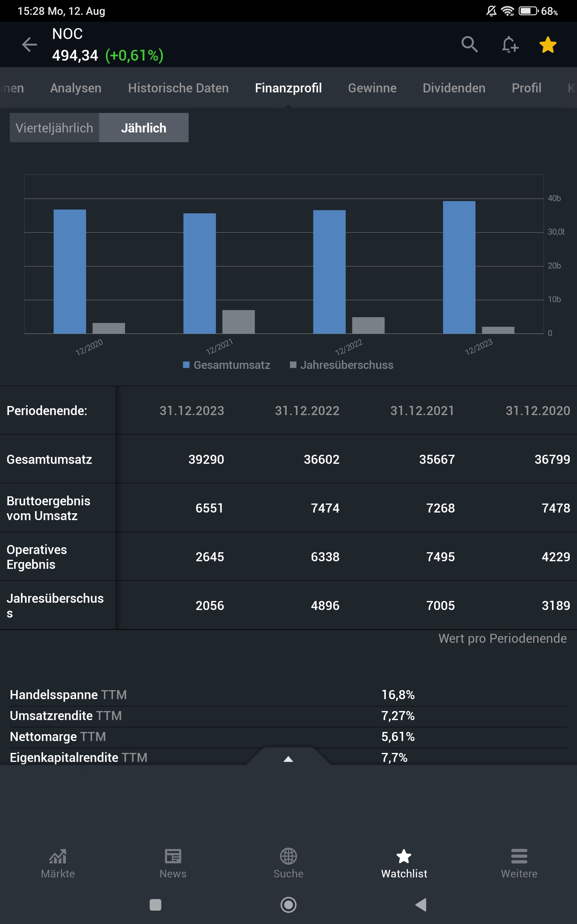
Task: Select the Jährlich option
Action: [144, 127]
